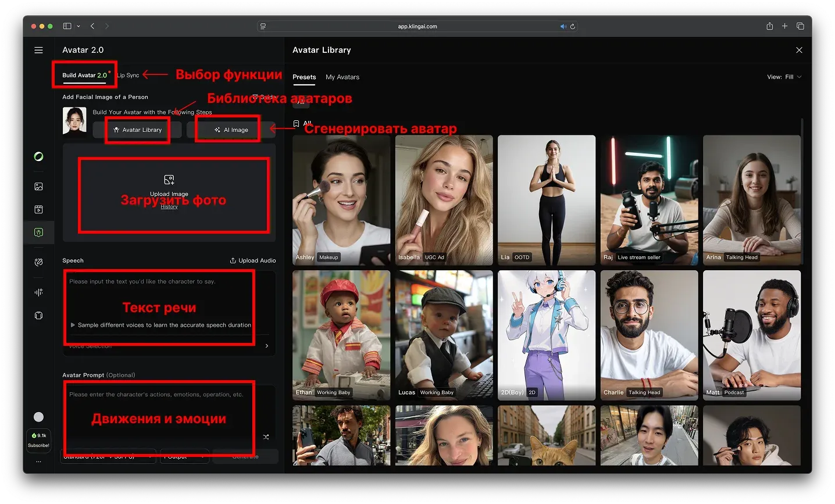Viewport: 835px width, 504px height.
Task: Open the hamburger menu in the sidebar
Action: [38, 51]
